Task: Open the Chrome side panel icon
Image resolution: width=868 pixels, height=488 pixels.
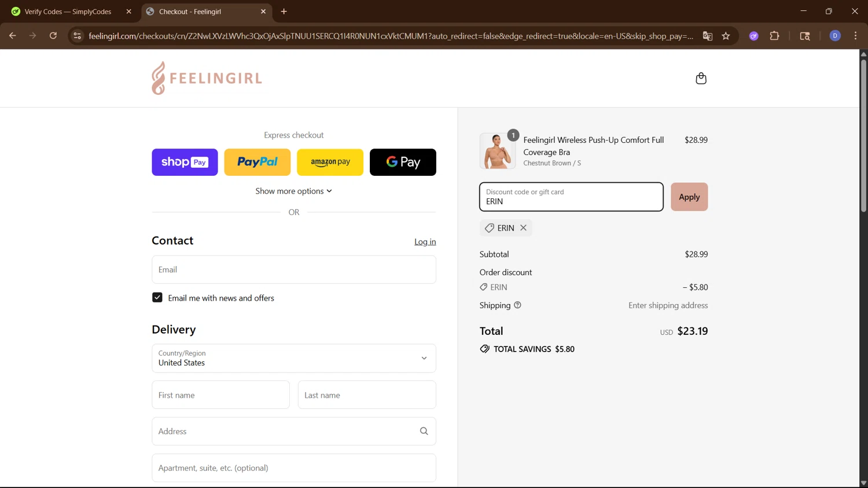Action: (x=805, y=36)
